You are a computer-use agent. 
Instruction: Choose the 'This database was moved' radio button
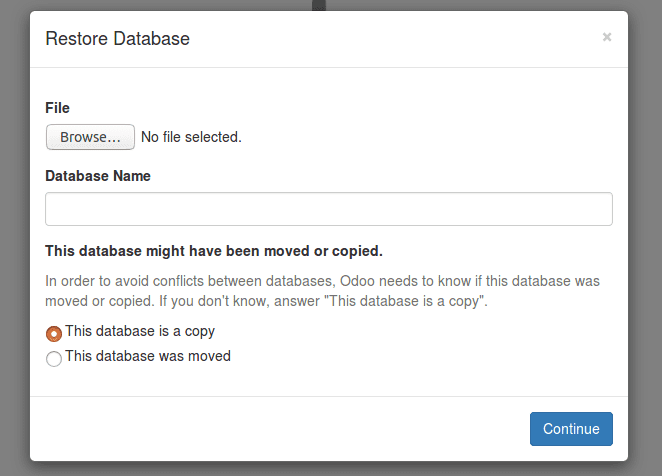54,358
